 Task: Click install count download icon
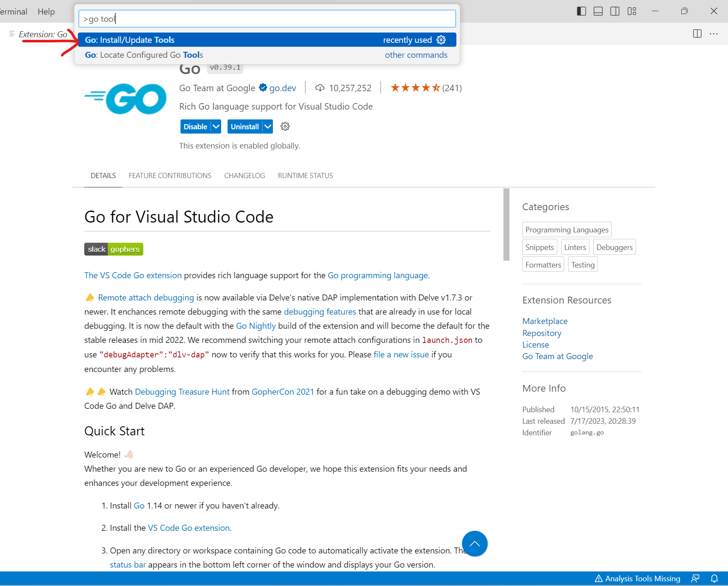point(320,88)
